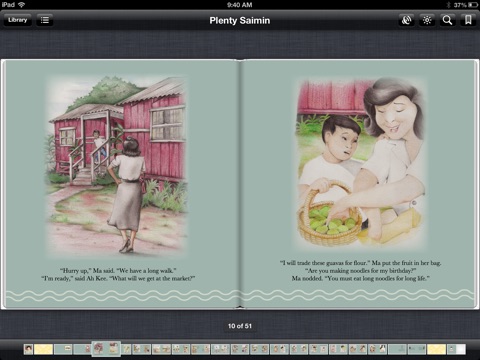The image size is (480, 360).
Task: Tap the page indicator 10 of 51
Action: coord(240,326)
